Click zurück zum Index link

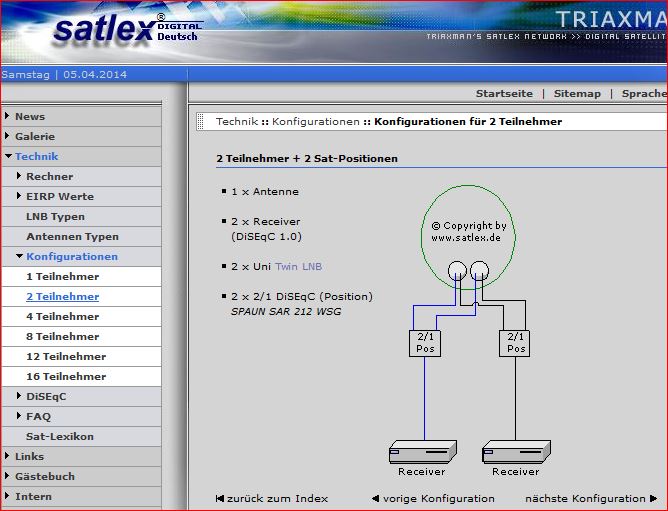click(277, 498)
